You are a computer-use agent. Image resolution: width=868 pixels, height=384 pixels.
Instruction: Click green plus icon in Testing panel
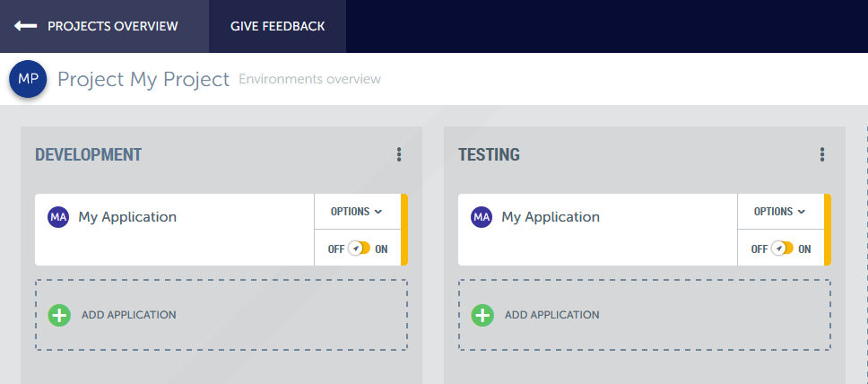coord(482,315)
